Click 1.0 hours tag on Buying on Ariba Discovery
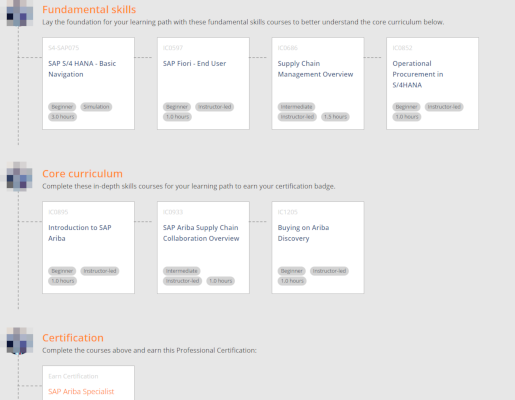This screenshot has height=400, width=515. coord(292,281)
